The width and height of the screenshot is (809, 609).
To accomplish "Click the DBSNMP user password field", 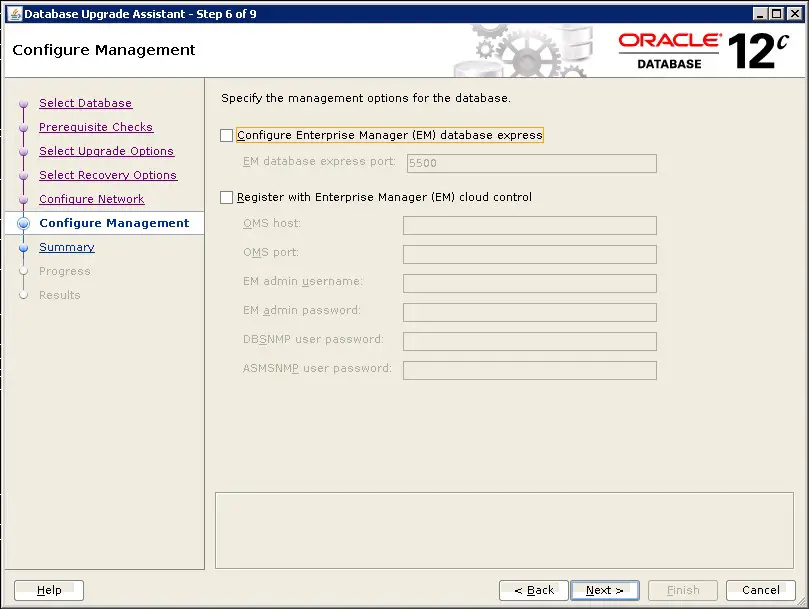I will pyautogui.click(x=529, y=341).
